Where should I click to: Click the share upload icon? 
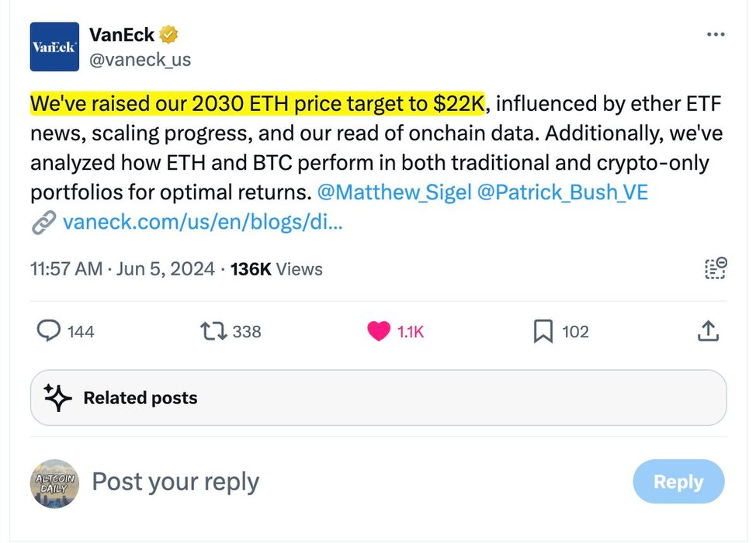point(706,331)
